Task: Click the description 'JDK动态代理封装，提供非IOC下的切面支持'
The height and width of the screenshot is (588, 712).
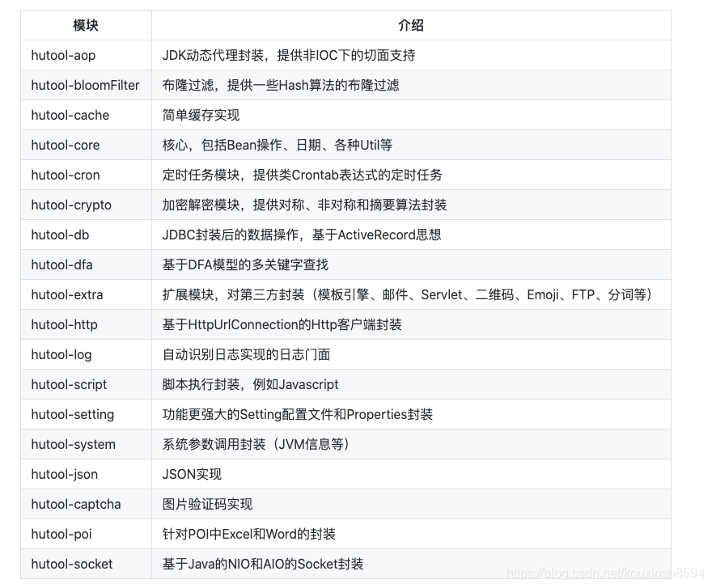Action: pyautogui.click(x=289, y=55)
